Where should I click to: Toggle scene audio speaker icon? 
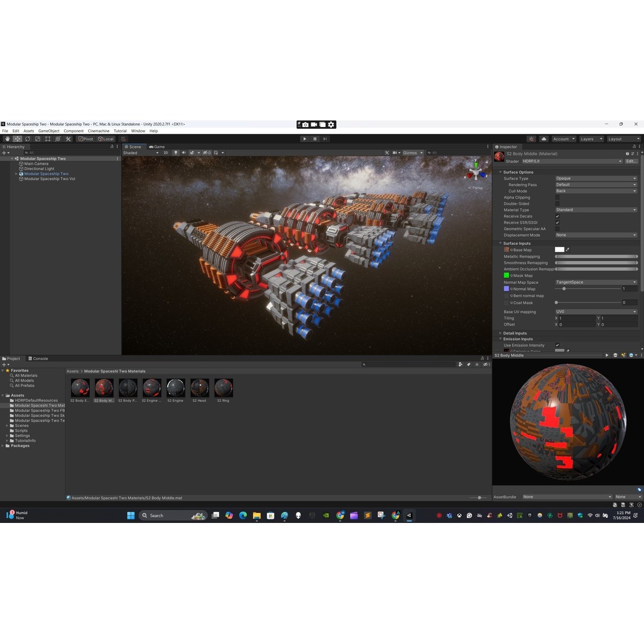(184, 153)
